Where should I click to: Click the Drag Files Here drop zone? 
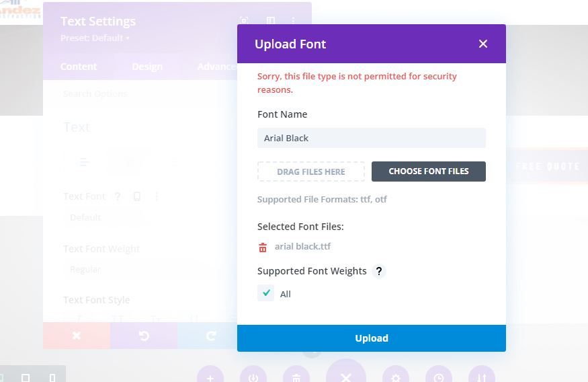[311, 172]
